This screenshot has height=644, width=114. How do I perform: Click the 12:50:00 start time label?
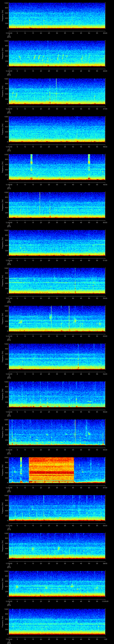point(9,260)
